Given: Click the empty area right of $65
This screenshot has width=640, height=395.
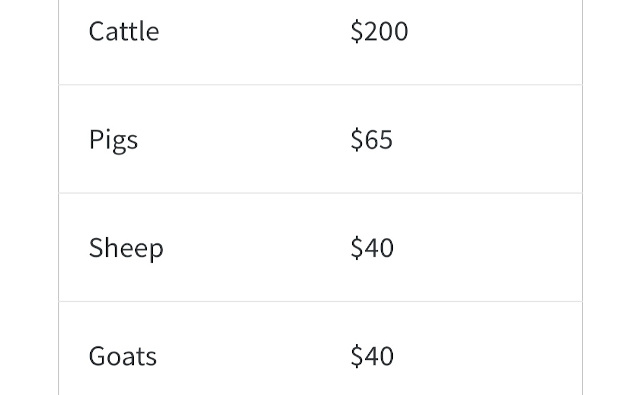Looking at the screenshot, I should [487, 140].
